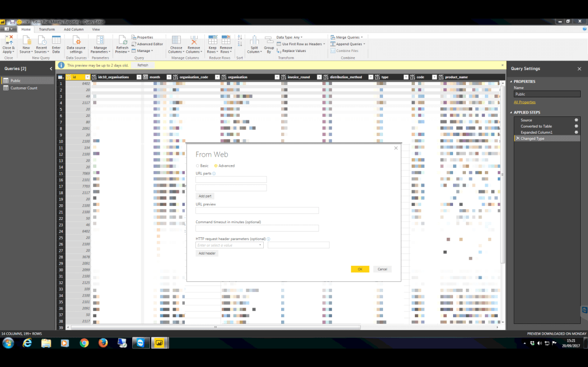
Task: Click the Add part button
Action: tap(205, 196)
